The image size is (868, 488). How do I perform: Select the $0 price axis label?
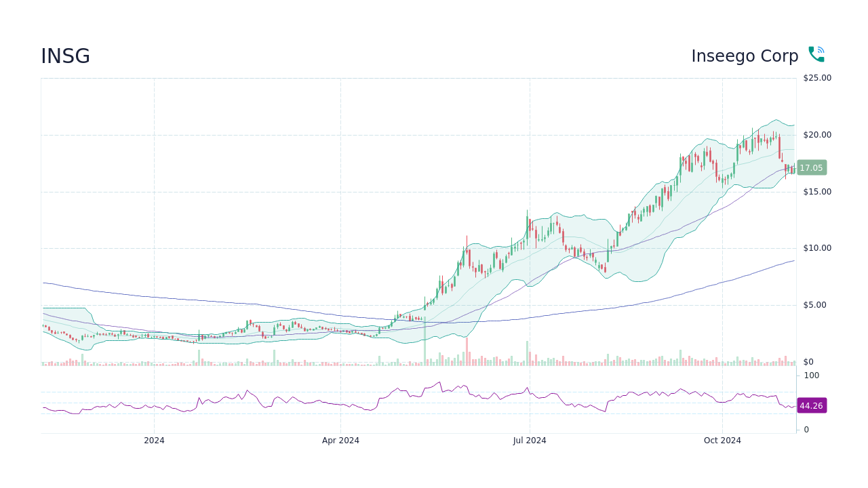(x=808, y=362)
